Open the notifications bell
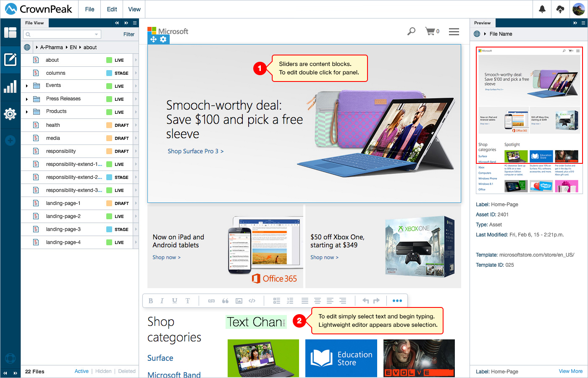The height and width of the screenshot is (378, 588). pos(542,9)
